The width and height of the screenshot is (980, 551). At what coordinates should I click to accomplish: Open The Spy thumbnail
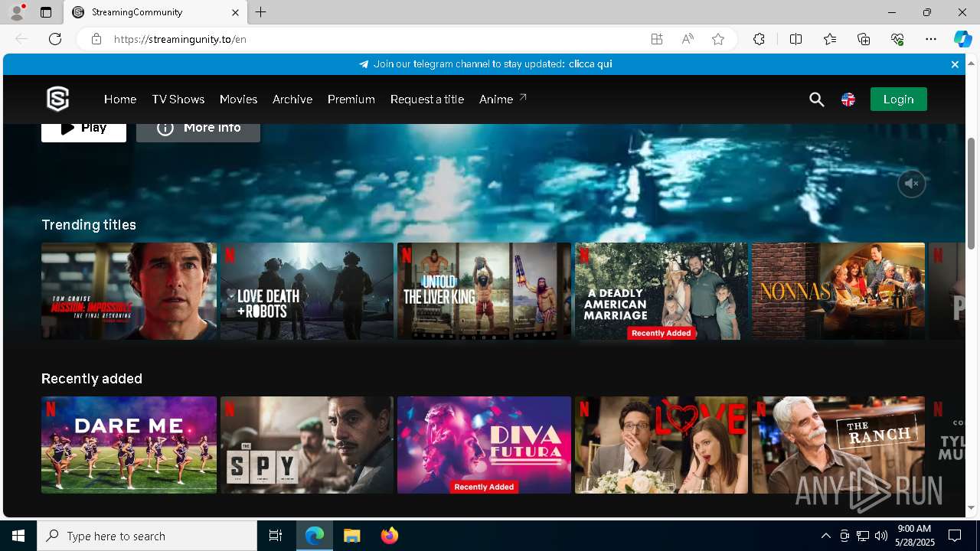(x=306, y=445)
